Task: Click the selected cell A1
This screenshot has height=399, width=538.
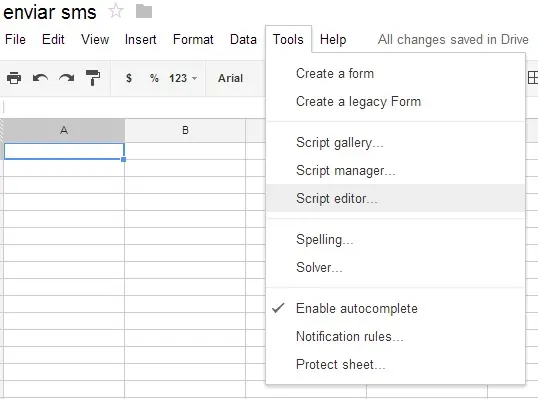Action: 64,151
